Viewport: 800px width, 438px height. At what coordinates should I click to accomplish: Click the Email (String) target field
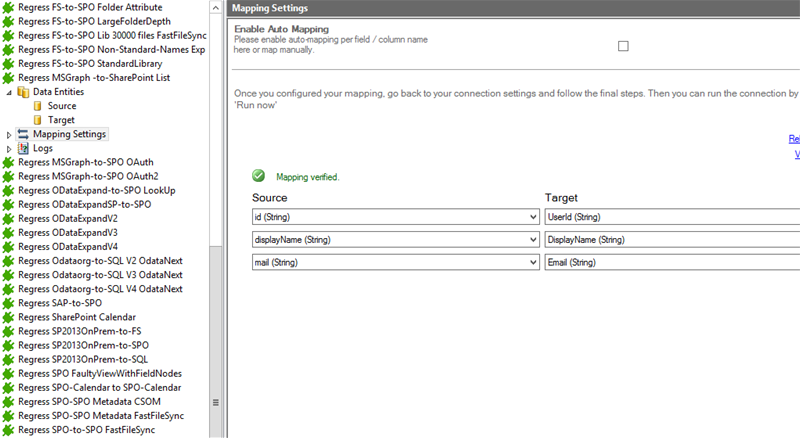coord(670,263)
